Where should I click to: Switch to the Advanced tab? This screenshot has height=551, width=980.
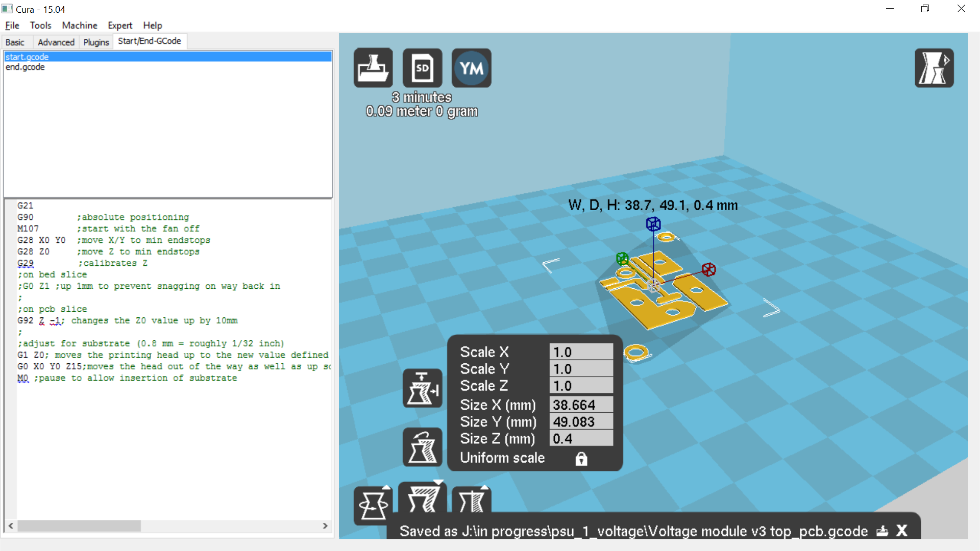56,42
